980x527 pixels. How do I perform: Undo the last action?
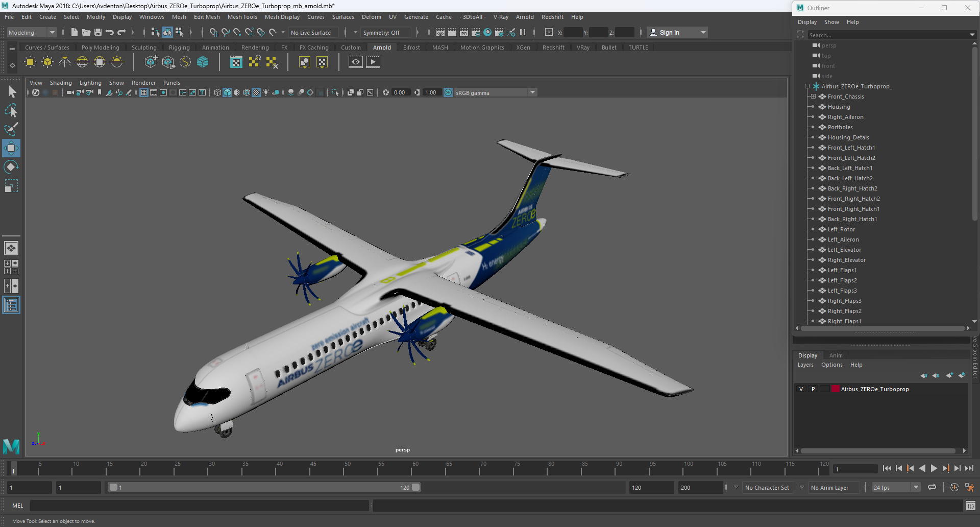point(110,32)
